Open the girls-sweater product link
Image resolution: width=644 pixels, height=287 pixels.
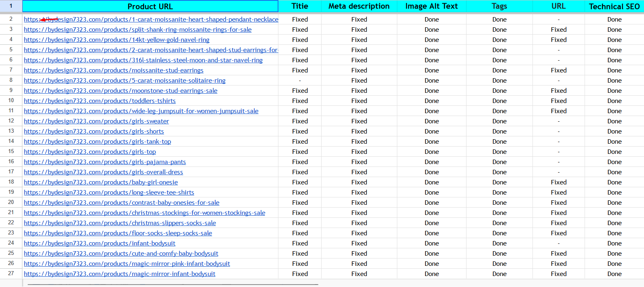[96, 121]
